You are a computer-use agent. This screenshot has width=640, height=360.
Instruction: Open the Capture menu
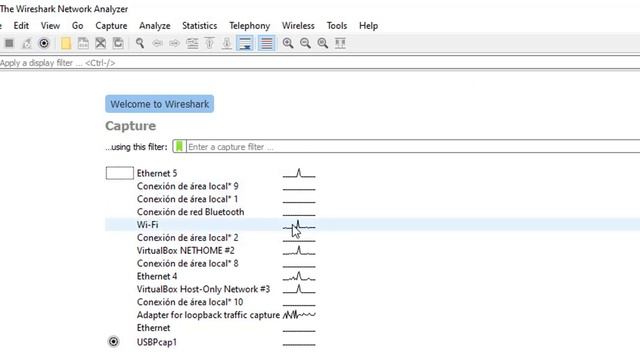[x=111, y=26]
